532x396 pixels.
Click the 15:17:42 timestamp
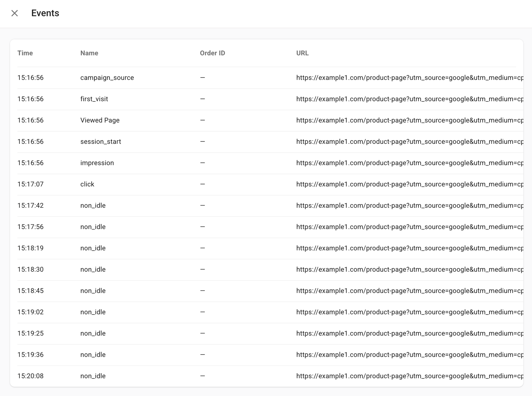coord(30,205)
